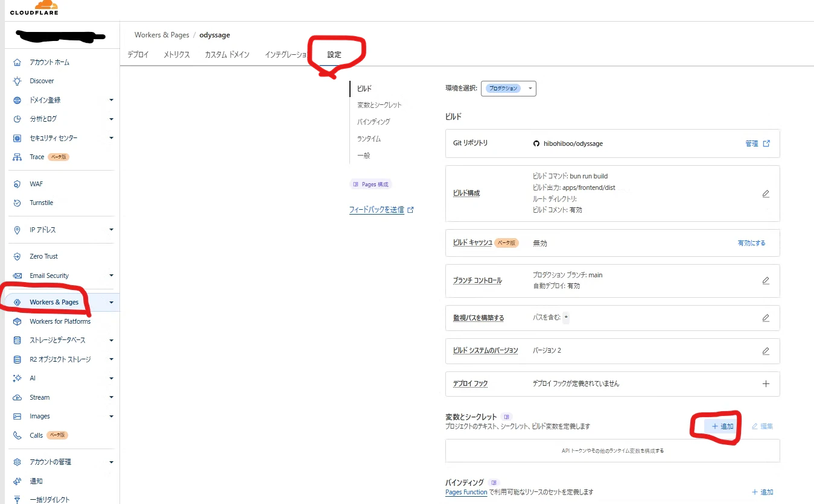Click the AI sparkle icon
This screenshot has width=814, height=504.
click(x=17, y=378)
